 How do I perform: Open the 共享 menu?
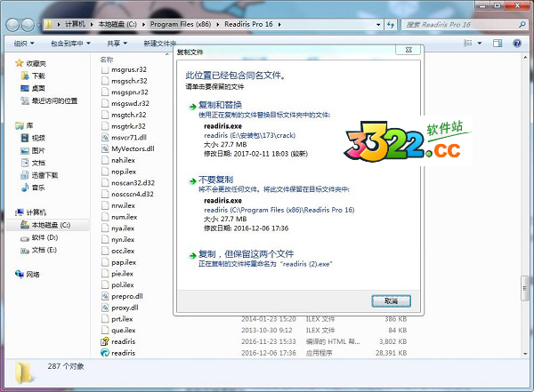click(x=117, y=44)
